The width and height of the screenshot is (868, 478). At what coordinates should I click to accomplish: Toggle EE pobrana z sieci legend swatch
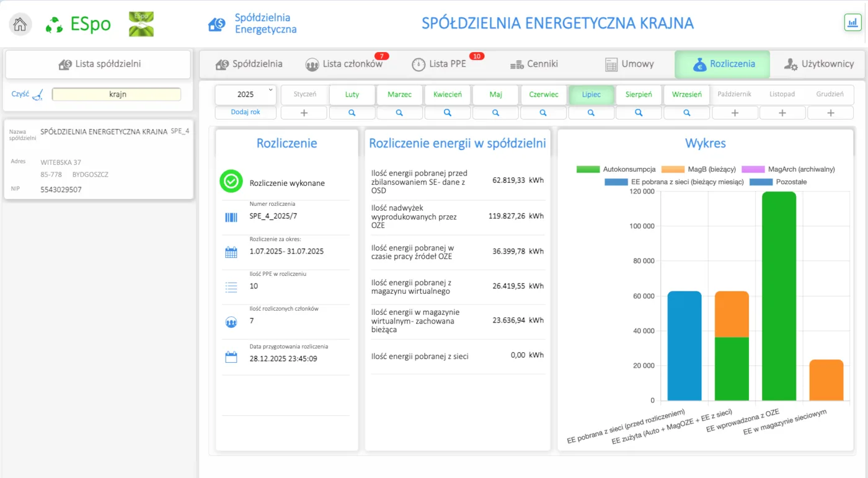coord(616,182)
